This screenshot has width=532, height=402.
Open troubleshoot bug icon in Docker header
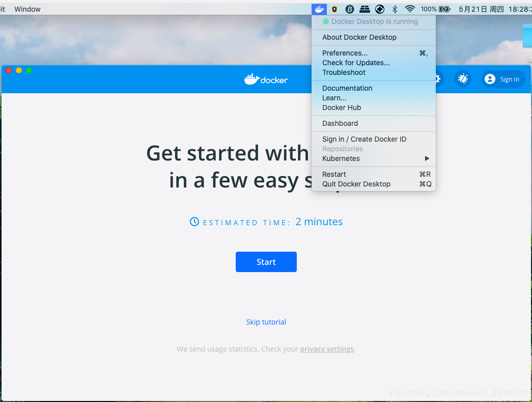click(x=462, y=79)
